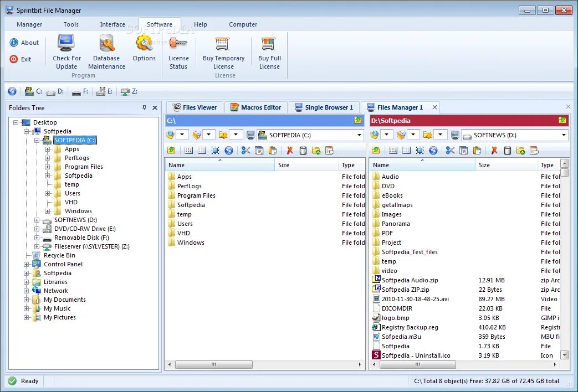Close the Folders Tree panel
Screen dimensions: 578x392
point(155,107)
